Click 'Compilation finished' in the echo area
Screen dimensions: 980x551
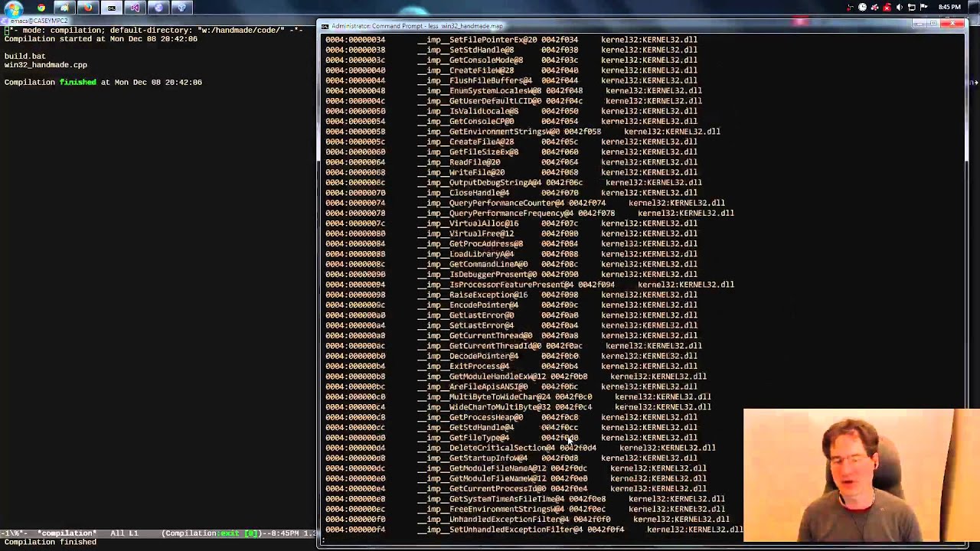click(50, 542)
